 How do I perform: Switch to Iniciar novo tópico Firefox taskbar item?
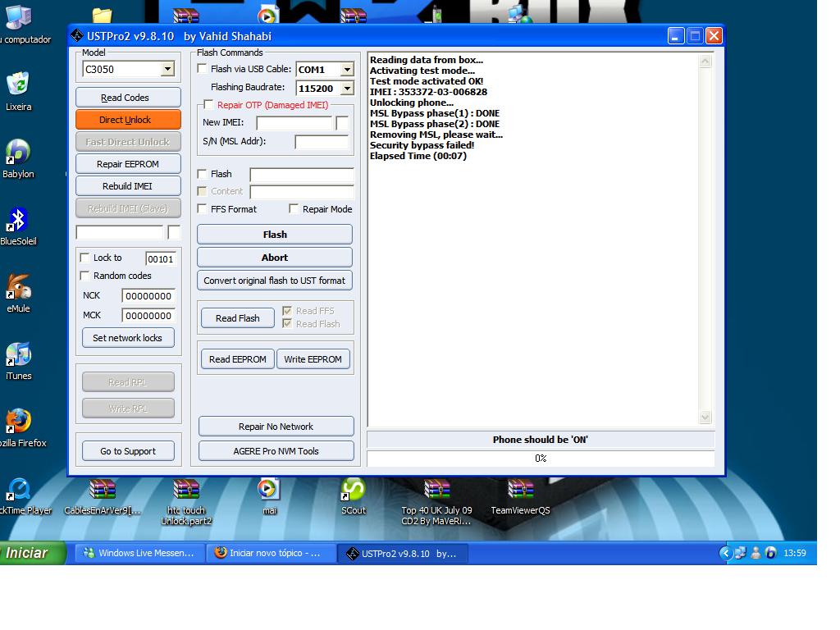pyautogui.click(x=272, y=553)
